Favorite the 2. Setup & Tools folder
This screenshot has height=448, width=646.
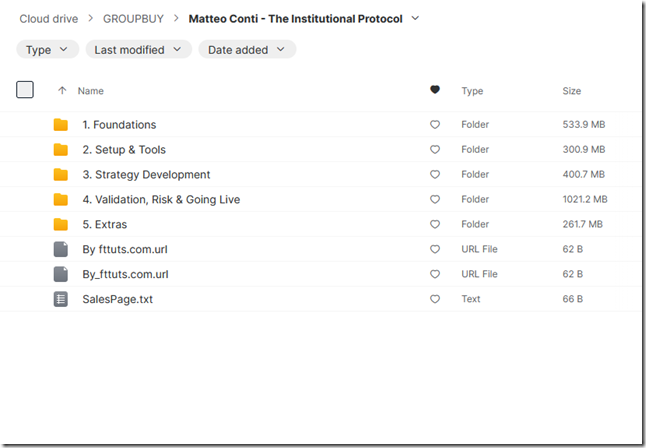[435, 150]
